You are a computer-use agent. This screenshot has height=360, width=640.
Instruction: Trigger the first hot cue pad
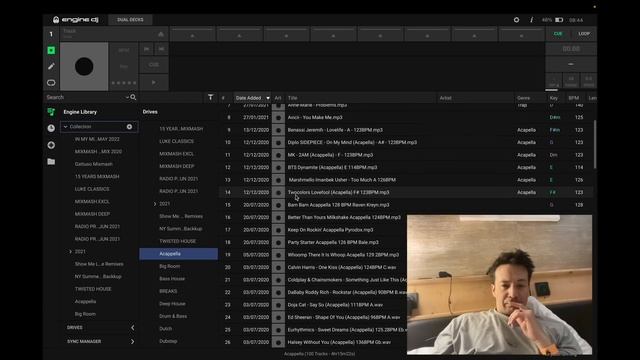click(x=192, y=34)
